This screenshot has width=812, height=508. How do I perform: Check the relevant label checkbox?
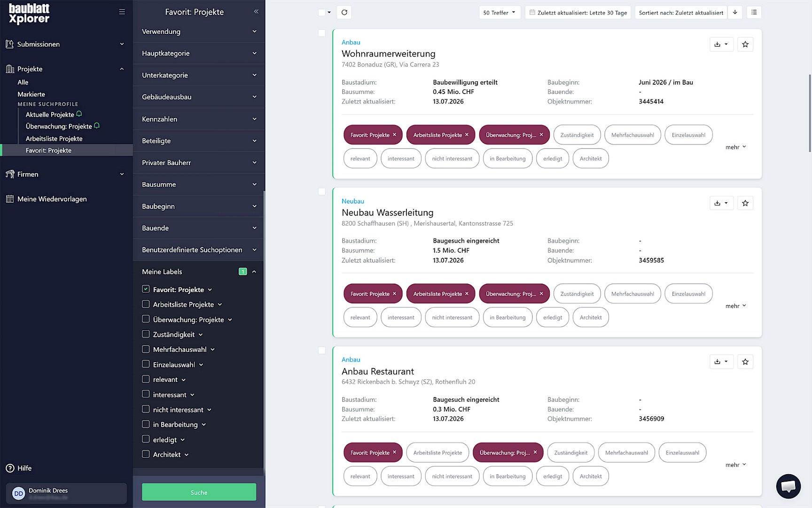point(146,379)
